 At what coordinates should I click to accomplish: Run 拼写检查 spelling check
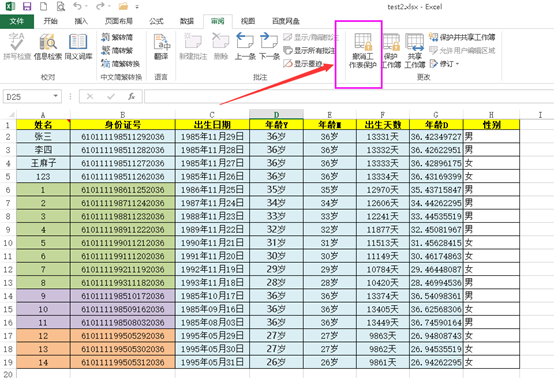[17, 46]
